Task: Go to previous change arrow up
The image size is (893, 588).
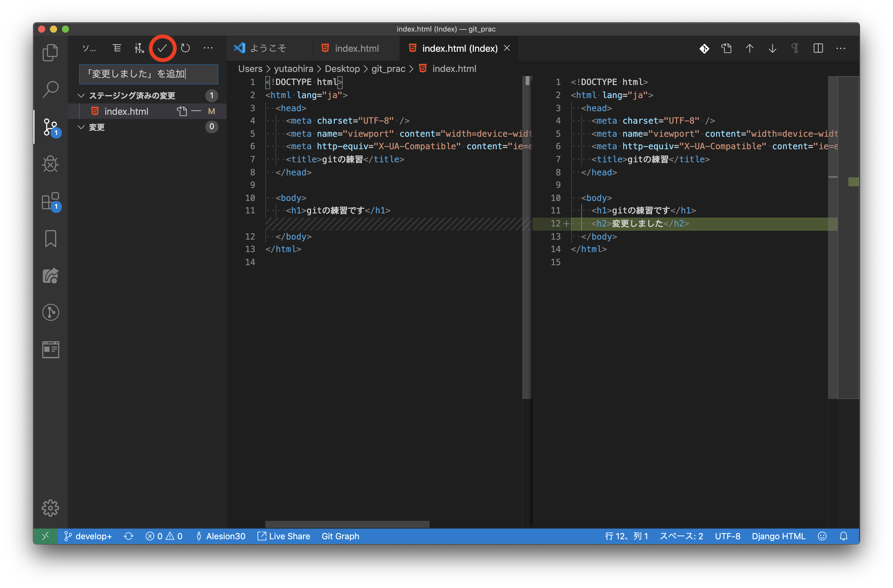Action: (749, 48)
